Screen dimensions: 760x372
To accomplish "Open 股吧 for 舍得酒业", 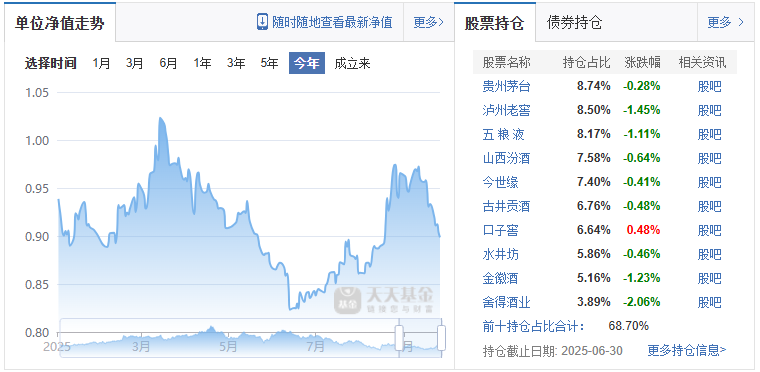I will (710, 302).
